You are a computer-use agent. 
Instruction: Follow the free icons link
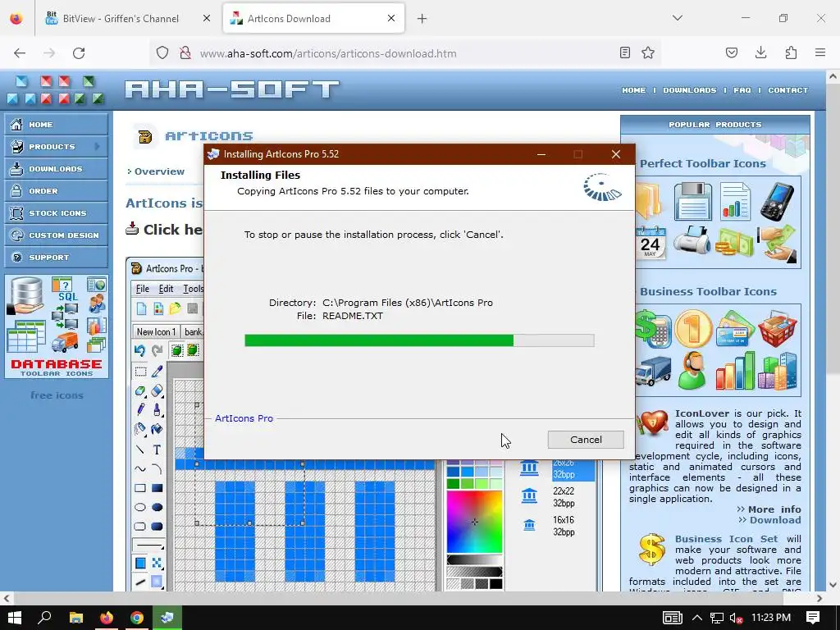point(57,395)
